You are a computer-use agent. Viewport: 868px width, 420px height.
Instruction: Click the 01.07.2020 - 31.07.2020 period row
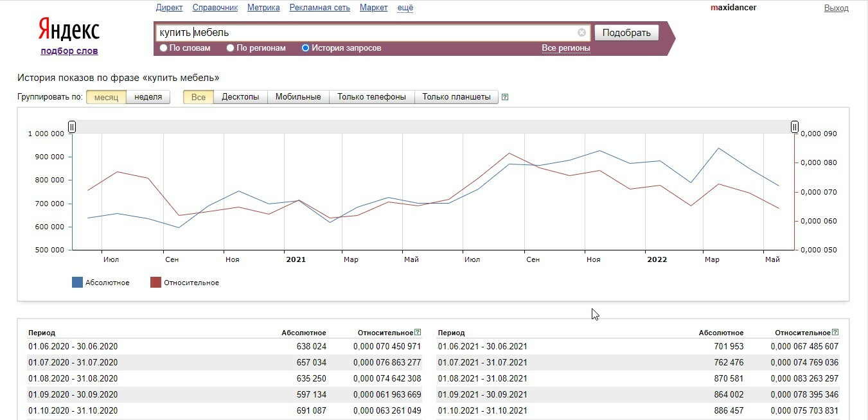[x=224, y=362]
